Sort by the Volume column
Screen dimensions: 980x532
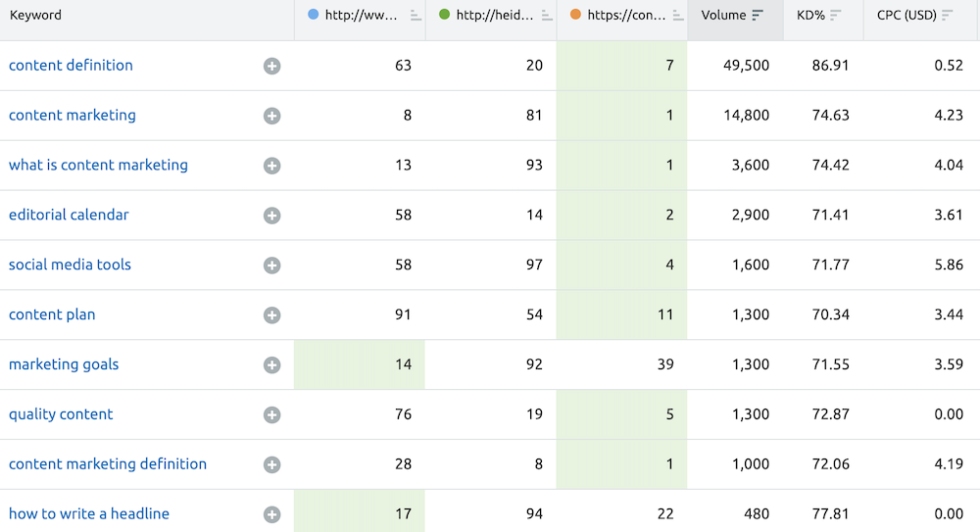click(757, 16)
